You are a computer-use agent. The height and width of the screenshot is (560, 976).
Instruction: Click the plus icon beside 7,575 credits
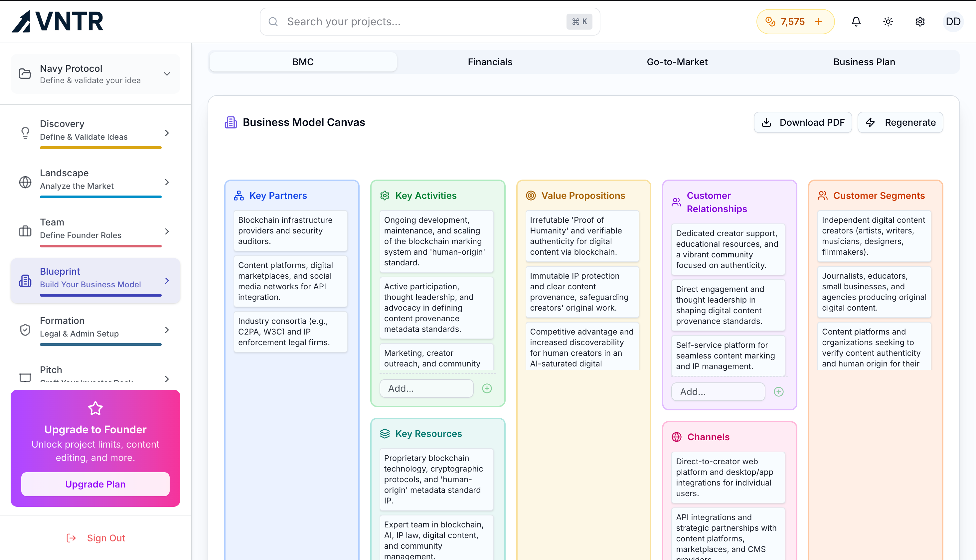(x=818, y=22)
